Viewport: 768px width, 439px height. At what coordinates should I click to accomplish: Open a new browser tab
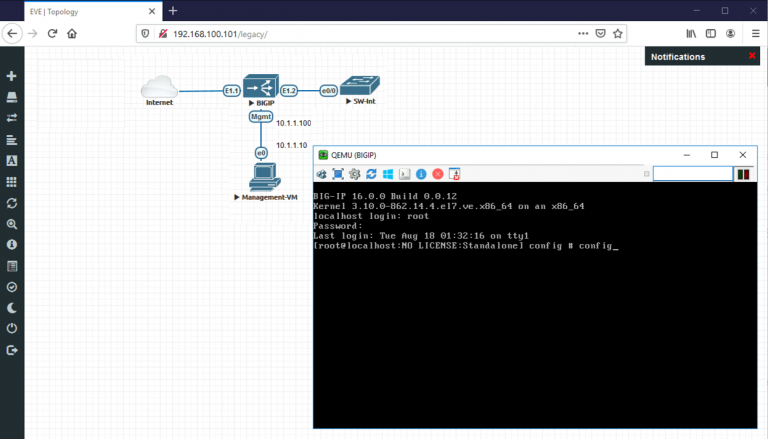click(x=173, y=11)
